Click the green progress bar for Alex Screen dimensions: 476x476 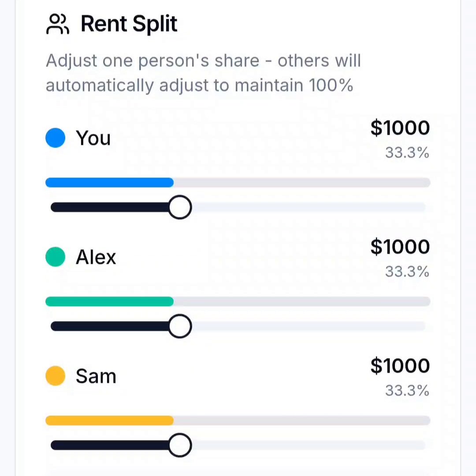[238, 301]
